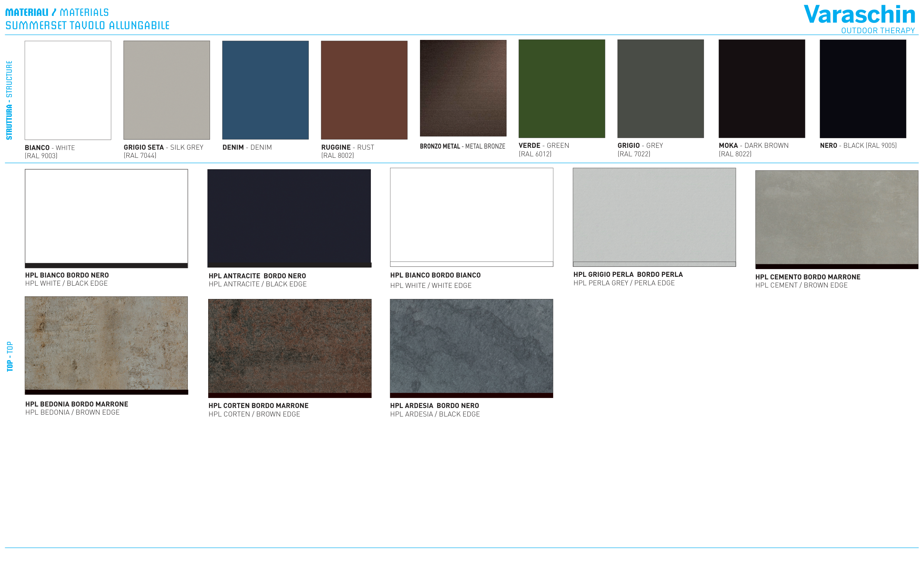The image size is (924, 568).
Task: Select the Bronzo Metal bronze swatch
Action: coord(463,88)
